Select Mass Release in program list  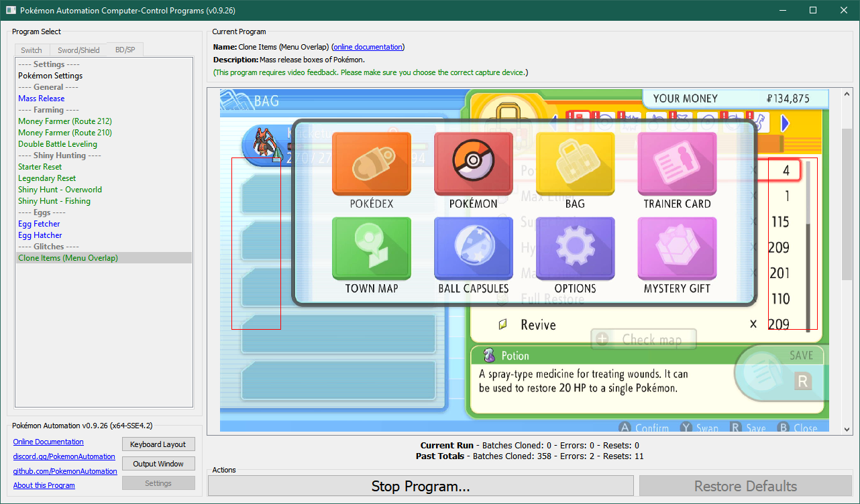point(42,99)
